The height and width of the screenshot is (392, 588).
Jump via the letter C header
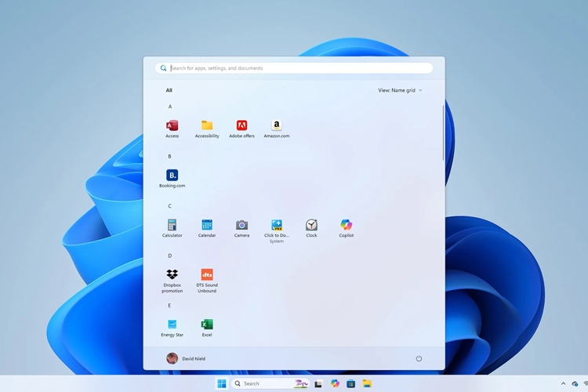[170, 206]
